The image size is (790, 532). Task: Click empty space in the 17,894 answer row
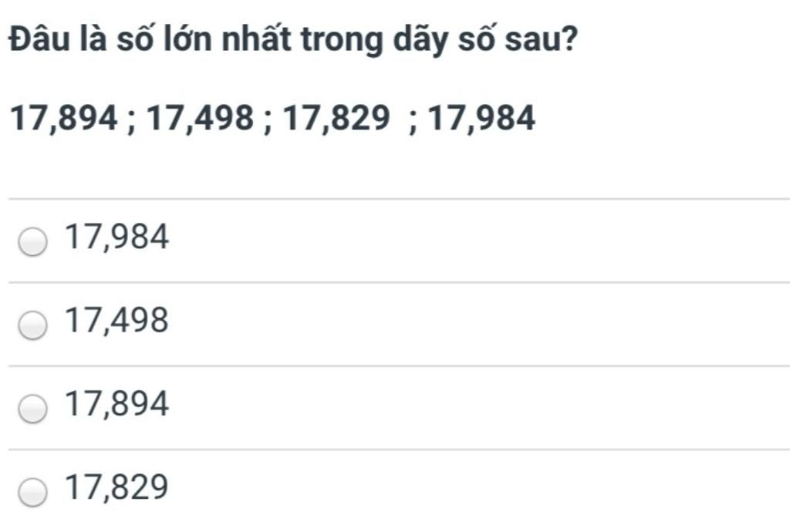(478, 408)
